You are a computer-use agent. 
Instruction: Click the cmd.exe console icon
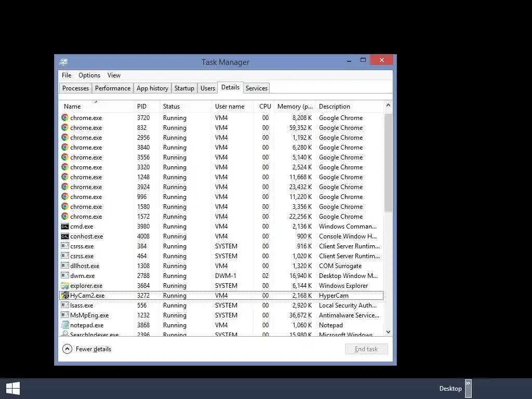coord(65,227)
